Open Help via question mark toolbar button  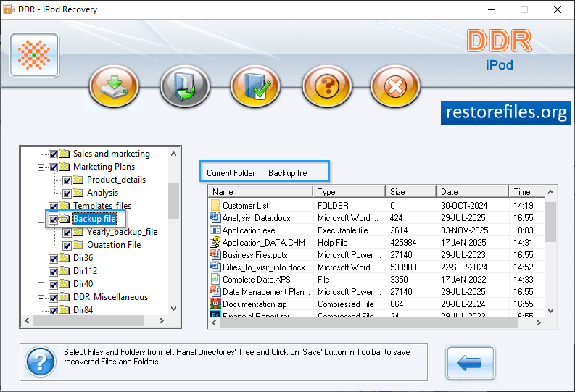tap(327, 86)
